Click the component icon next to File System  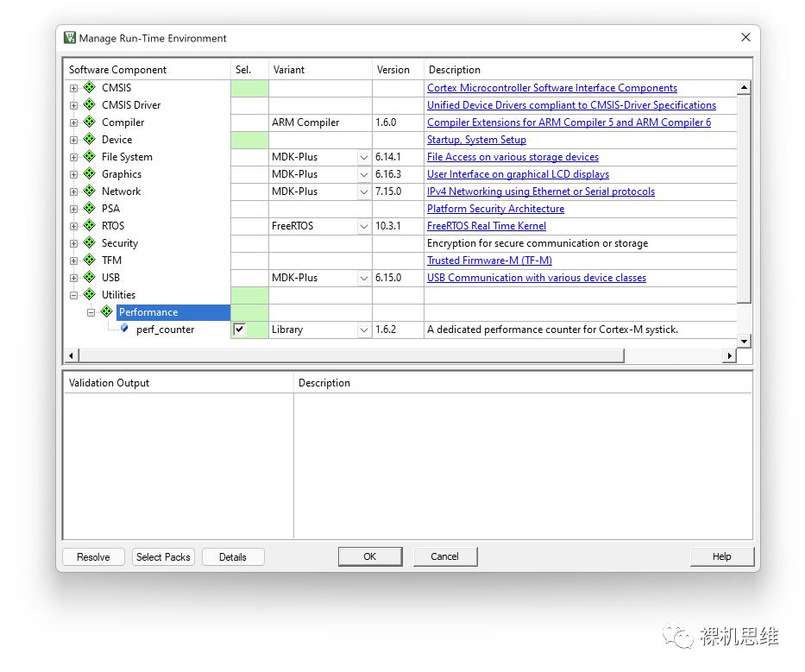click(89, 156)
